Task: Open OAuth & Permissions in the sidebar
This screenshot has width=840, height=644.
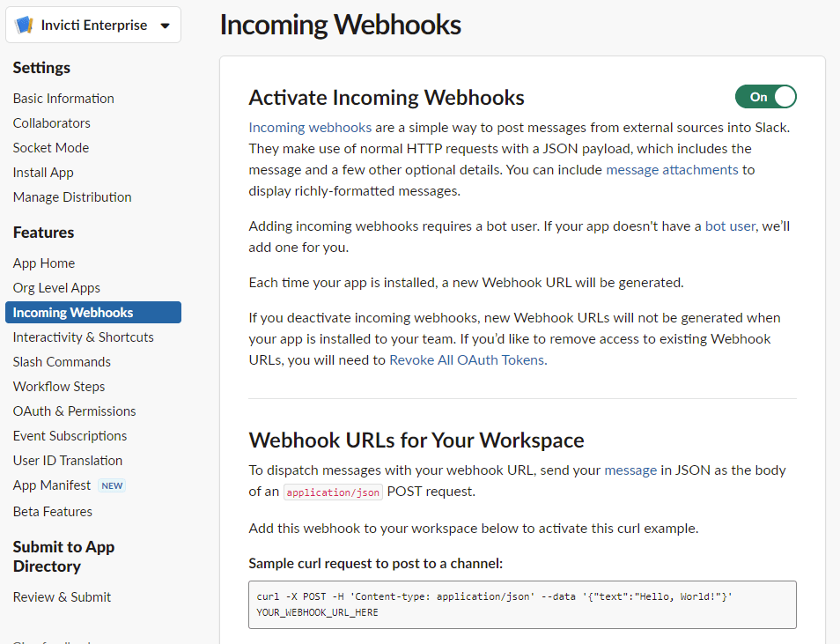Action: (74, 411)
